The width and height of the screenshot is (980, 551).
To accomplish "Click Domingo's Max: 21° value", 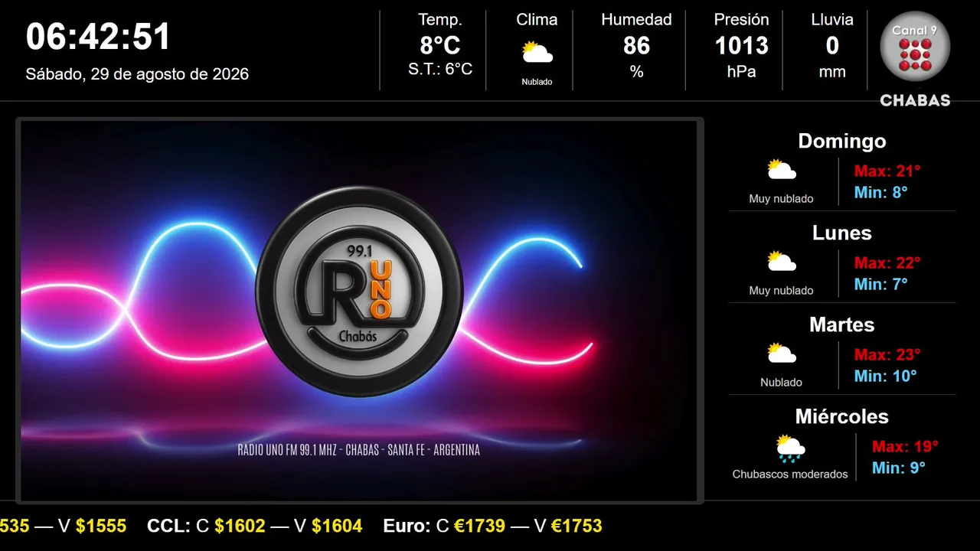I will (887, 171).
